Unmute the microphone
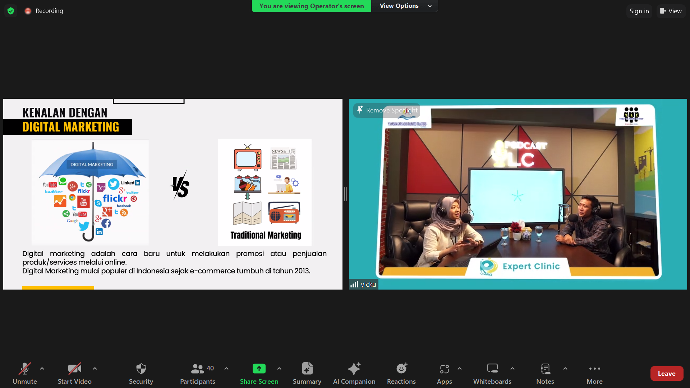Screen dimensions: 690x388 coord(25,373)
